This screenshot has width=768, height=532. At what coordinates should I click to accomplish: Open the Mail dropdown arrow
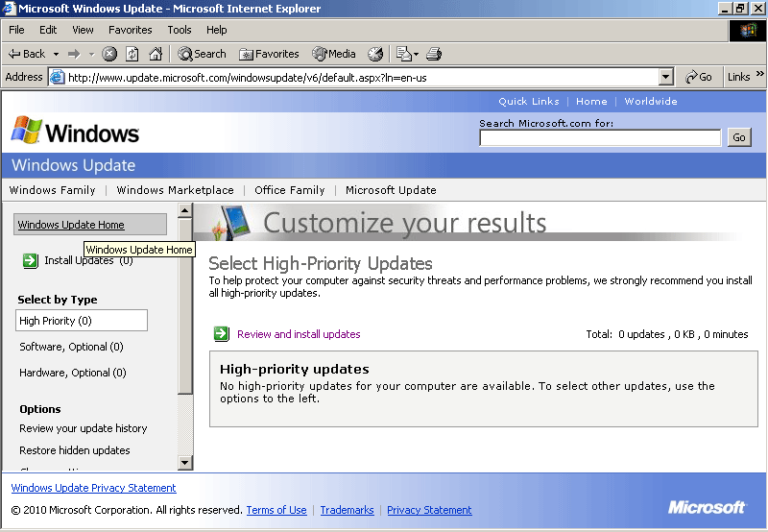pos(417,54)
